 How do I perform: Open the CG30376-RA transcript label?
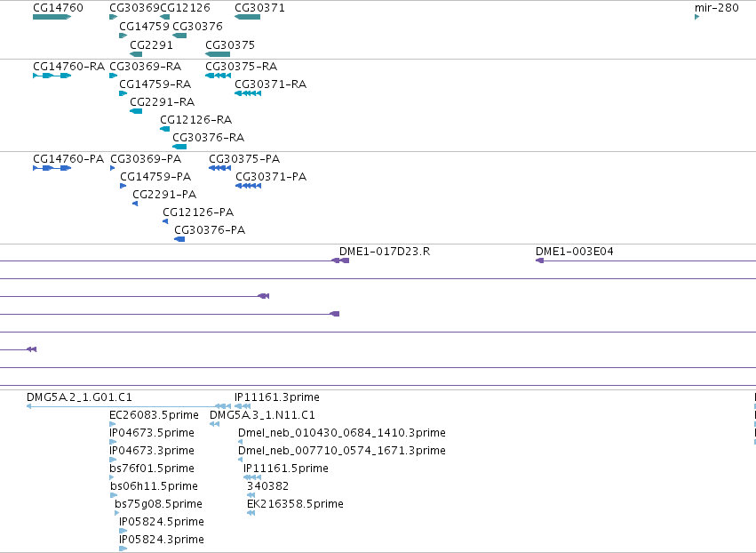click(x=208, y=138)
